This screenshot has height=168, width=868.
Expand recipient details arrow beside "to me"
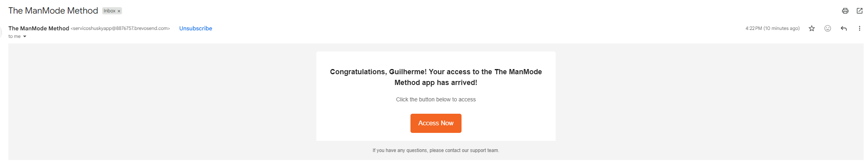coord(25,36)
